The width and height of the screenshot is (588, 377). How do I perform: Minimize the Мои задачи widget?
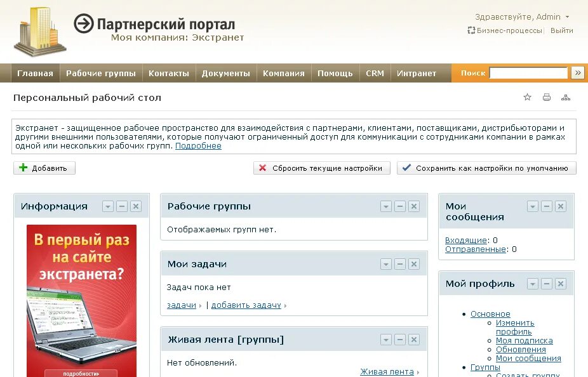400,264
